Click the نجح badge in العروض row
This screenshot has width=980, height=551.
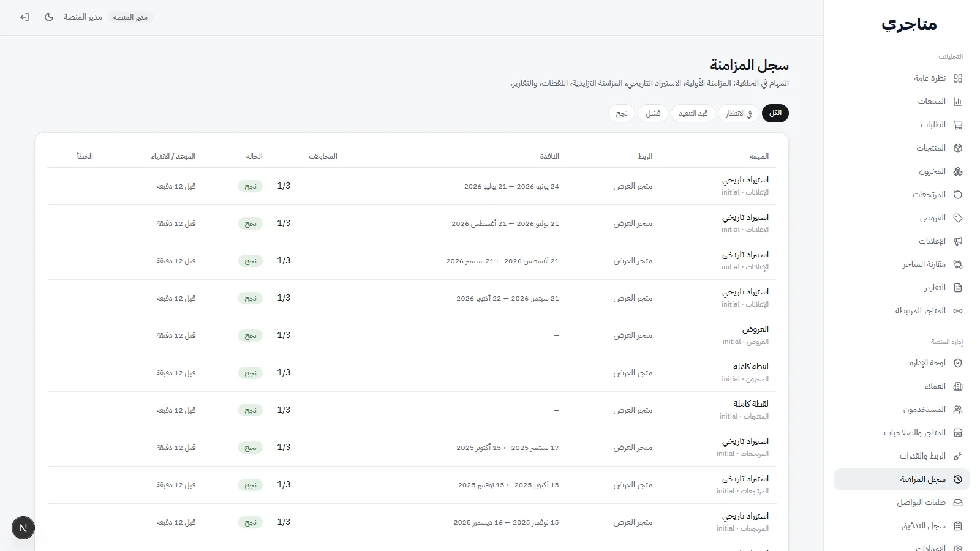point(251,335)
